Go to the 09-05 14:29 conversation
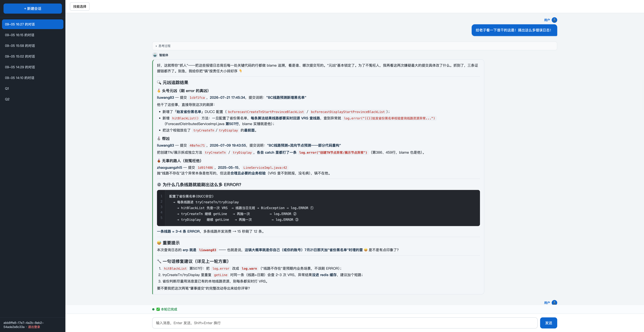The height and width of the screenshot is (332, 644). [32, 67]
